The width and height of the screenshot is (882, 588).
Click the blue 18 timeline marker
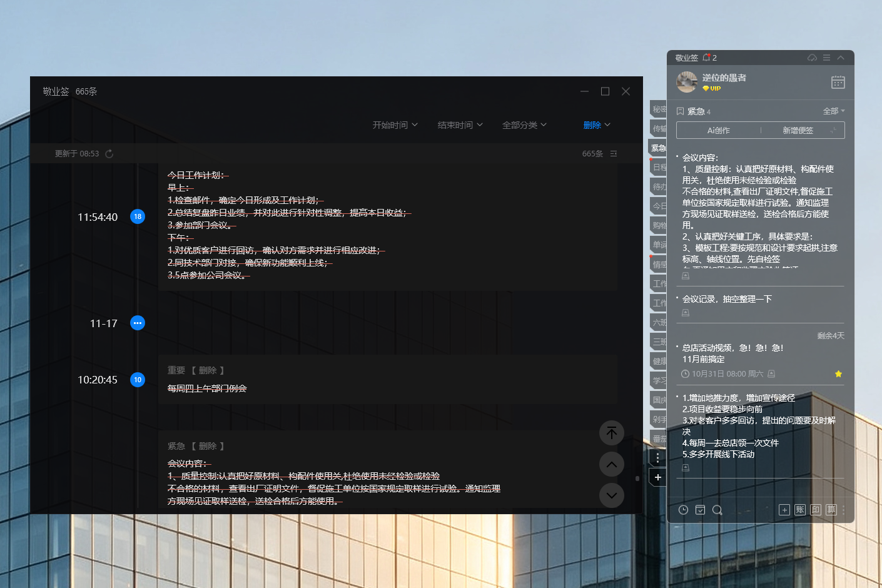138,216
